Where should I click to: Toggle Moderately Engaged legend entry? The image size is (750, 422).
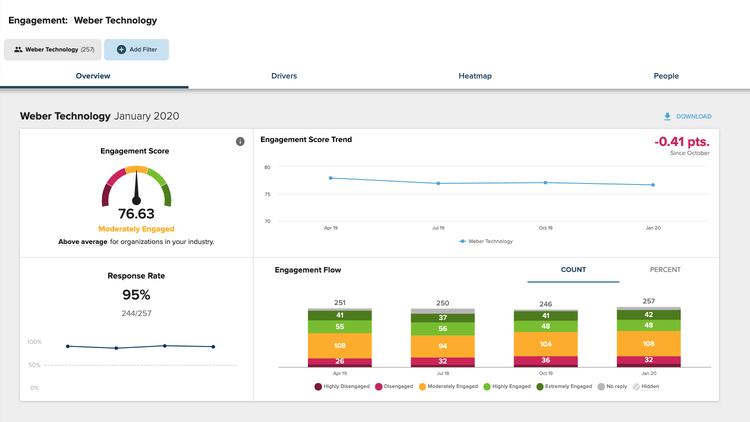(448, 387)
